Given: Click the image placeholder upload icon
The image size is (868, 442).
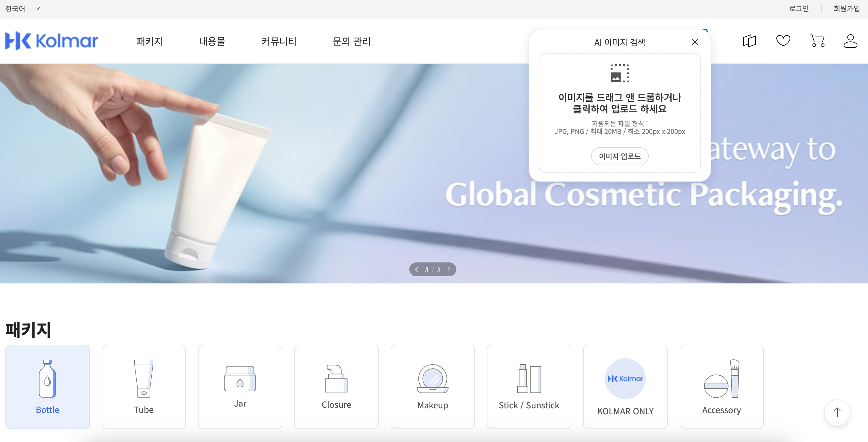Looking at the screenshot, I should click(620, 73).
